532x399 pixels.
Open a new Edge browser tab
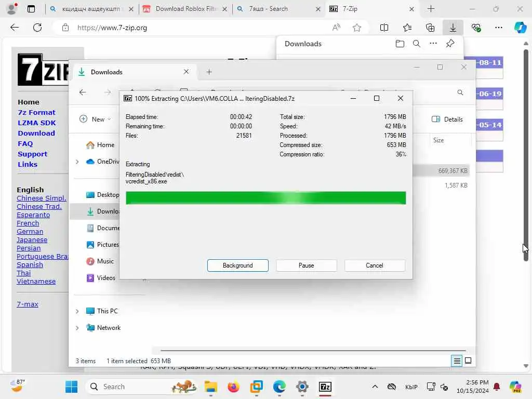pos(431,9)
